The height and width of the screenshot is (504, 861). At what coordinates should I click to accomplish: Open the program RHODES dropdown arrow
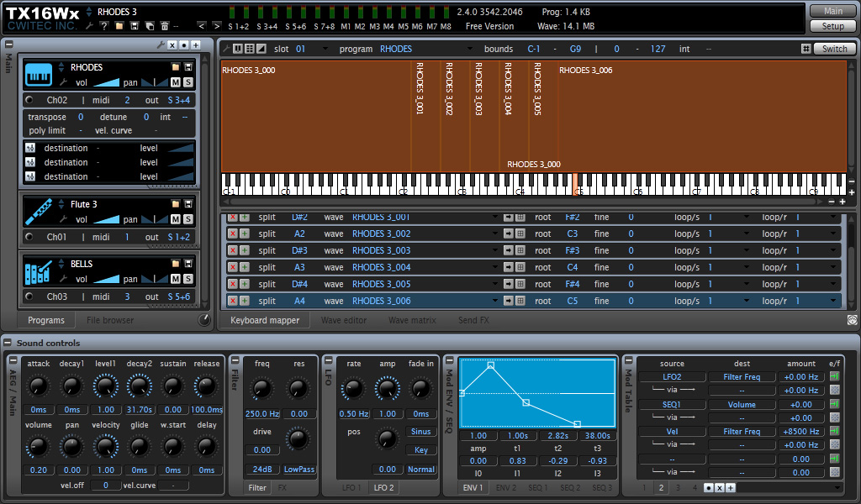tap(470, 49)
